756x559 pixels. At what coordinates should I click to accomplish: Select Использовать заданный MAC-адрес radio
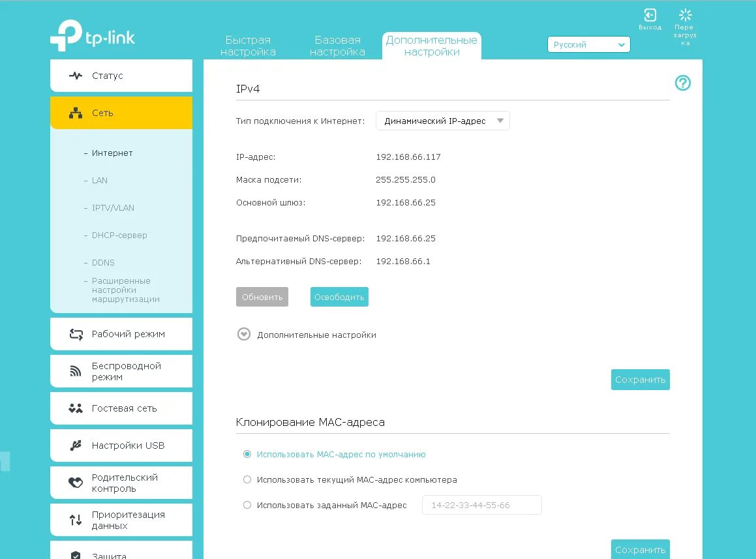[x=247, y=505]
